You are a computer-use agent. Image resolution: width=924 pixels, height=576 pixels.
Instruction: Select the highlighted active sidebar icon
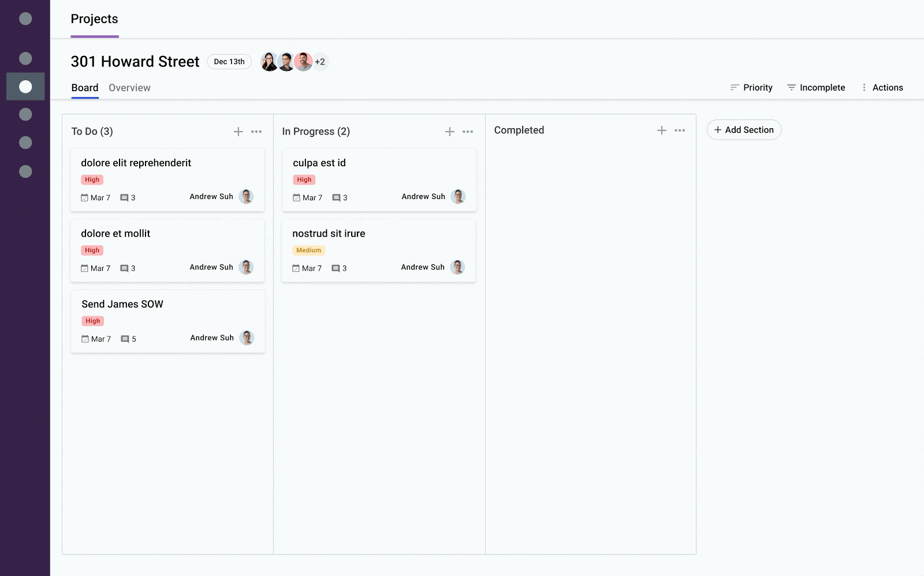click(25, 87)
